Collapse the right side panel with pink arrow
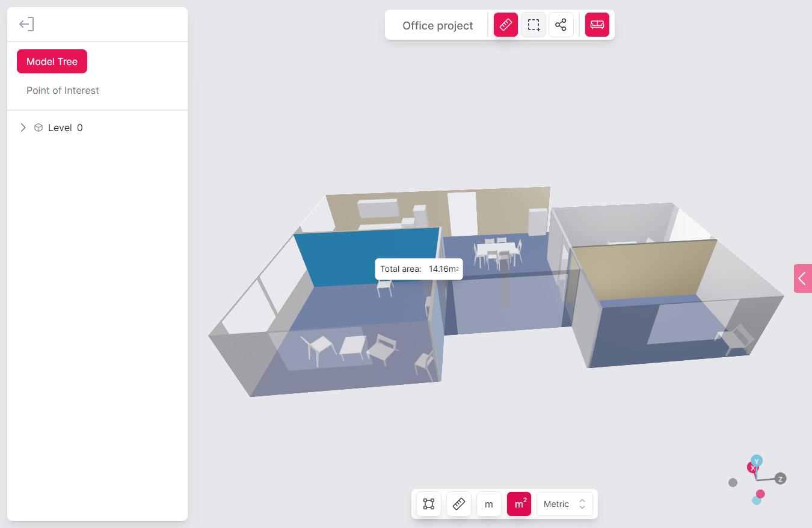The height and width of the screenshot is (528, 812). click(x=802, y=278)
